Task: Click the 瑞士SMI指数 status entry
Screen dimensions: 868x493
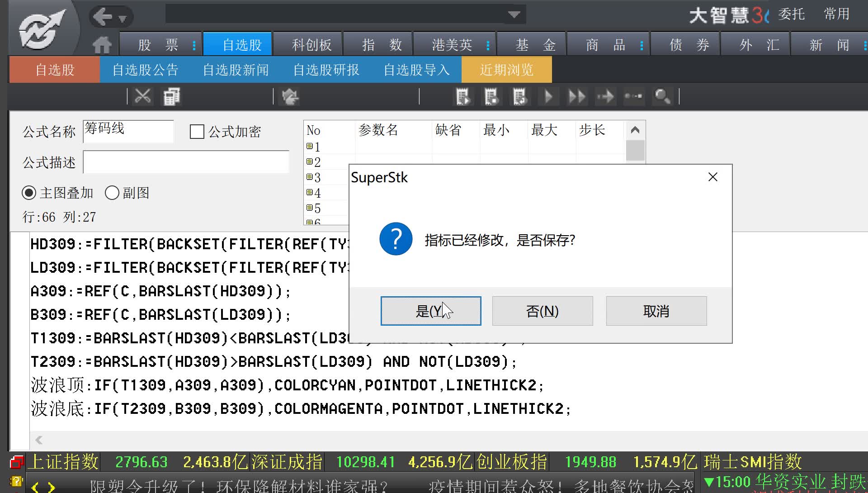Action: coord(753,462)
